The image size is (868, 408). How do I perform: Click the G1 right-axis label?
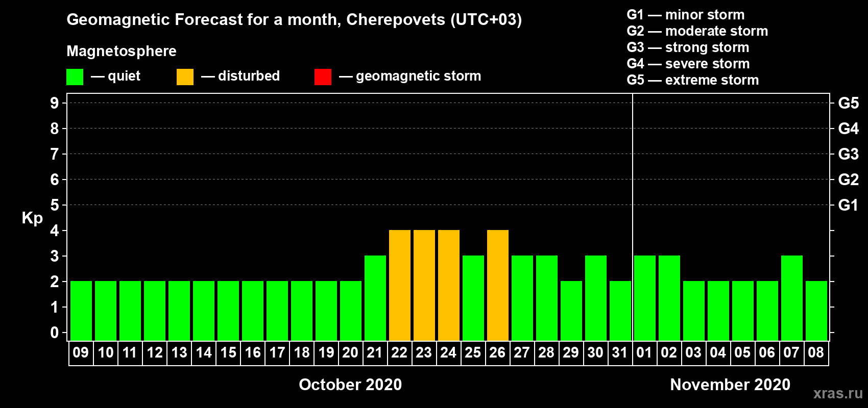849,205
